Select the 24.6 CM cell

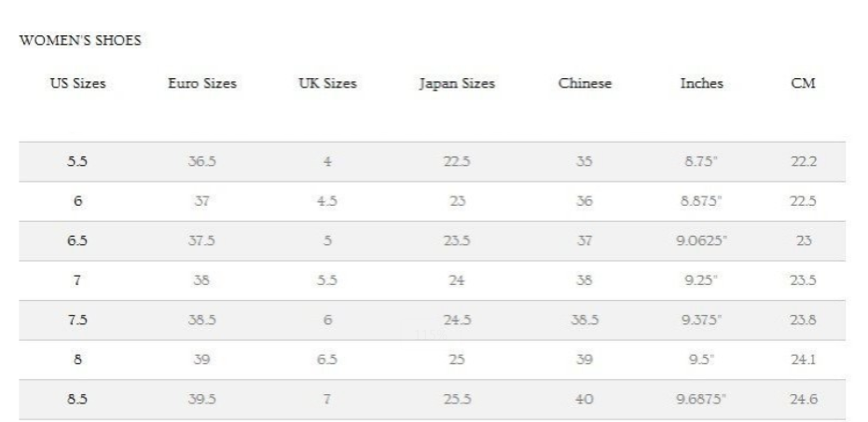(x=804, y=400)
